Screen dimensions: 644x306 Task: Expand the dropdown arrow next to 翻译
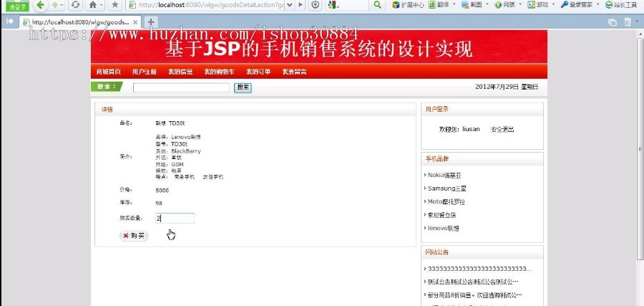tap(454, 5)
